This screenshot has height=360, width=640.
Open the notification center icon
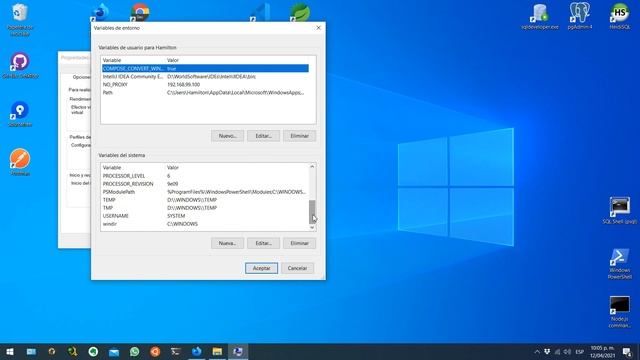coord(627,351)
